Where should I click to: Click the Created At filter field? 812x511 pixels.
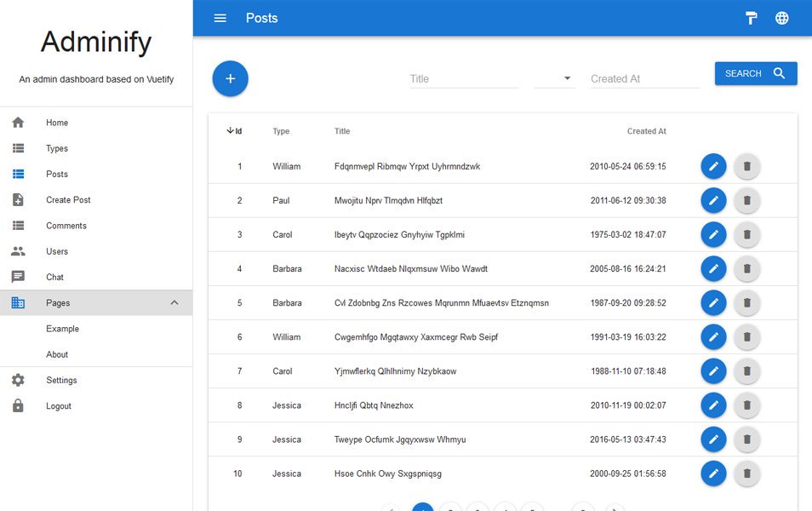coord(644,78)
